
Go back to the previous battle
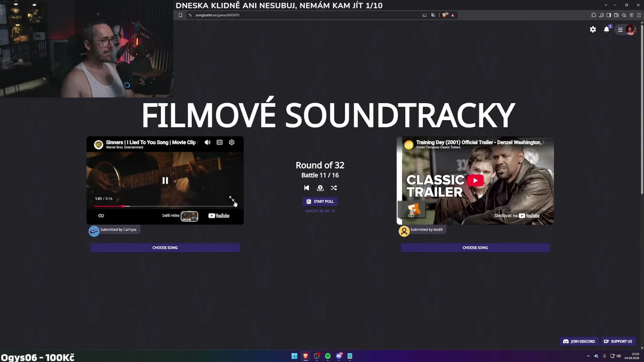[x=306, y=188]
